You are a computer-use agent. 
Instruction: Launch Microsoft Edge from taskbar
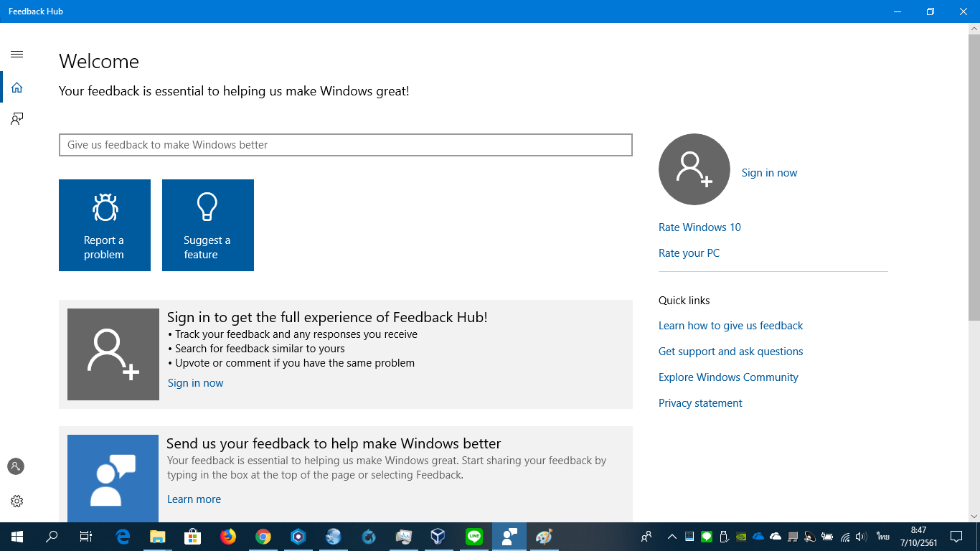coord(123,537)
